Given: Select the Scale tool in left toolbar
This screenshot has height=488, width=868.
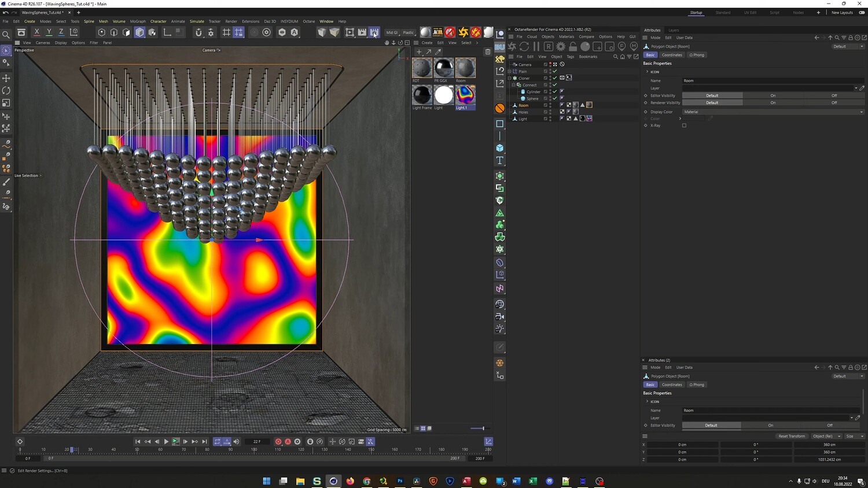Looking at the screenshot, I should pos(6,103).
